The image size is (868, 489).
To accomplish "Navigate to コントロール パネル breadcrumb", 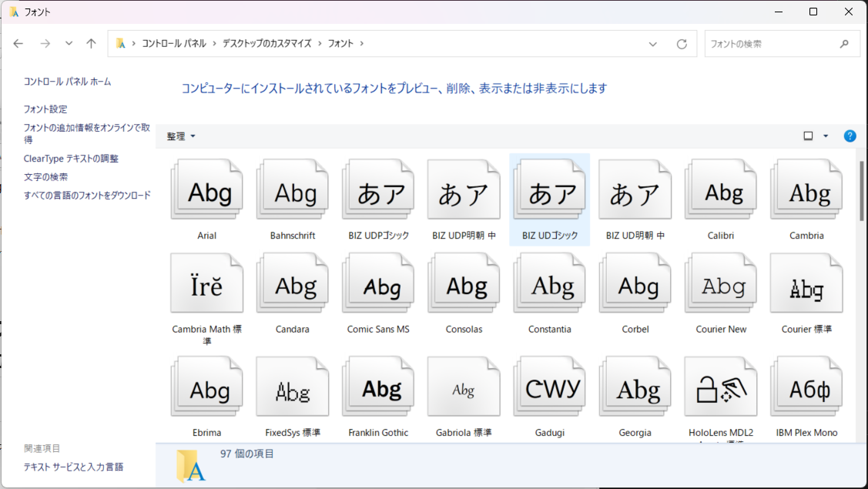I will 174,44.
